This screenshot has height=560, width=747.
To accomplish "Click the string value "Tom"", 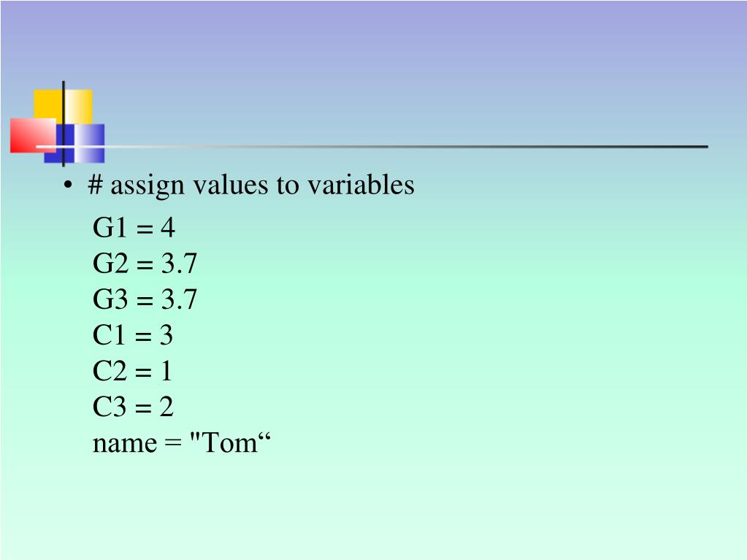I will [x=230, y=442].
